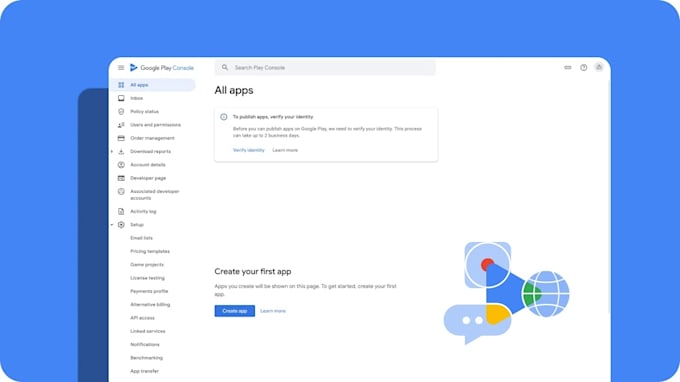Image resolution: width=680 pixels, height=382 pixels.
Task: Open Payments profile under Setup
Action: point(149,291)
